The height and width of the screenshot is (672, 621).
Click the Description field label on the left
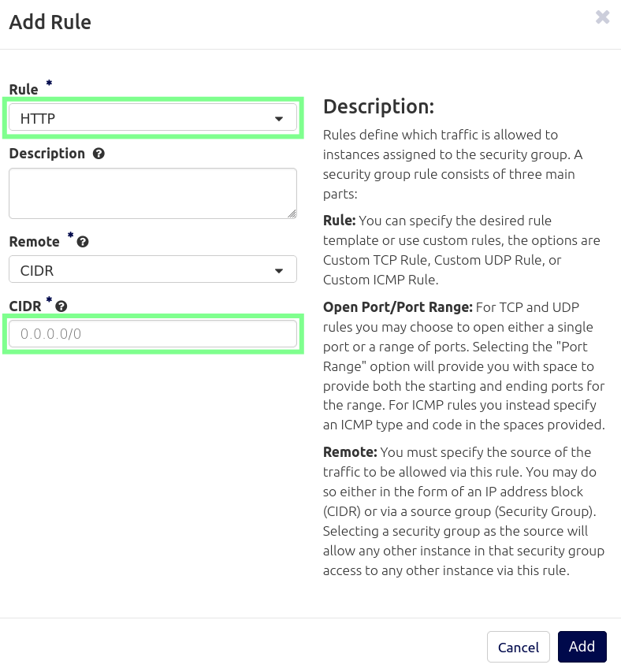click(x=47, y=154)
